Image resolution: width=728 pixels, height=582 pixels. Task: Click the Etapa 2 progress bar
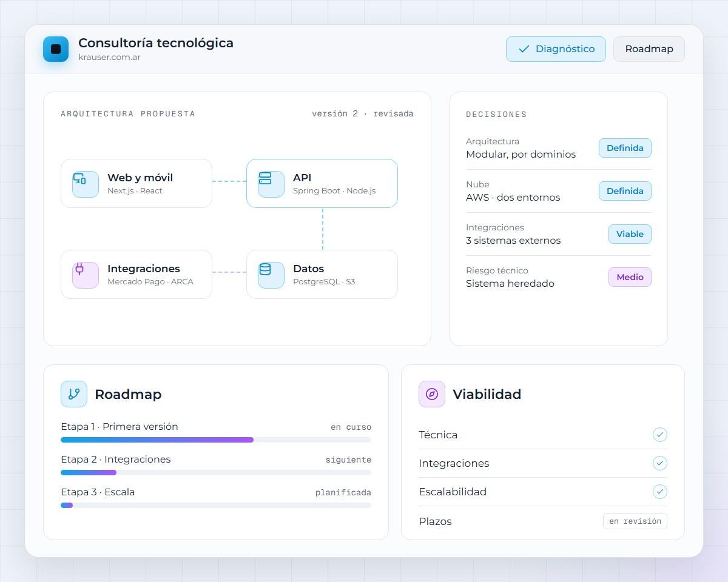(x=216, y=472)
